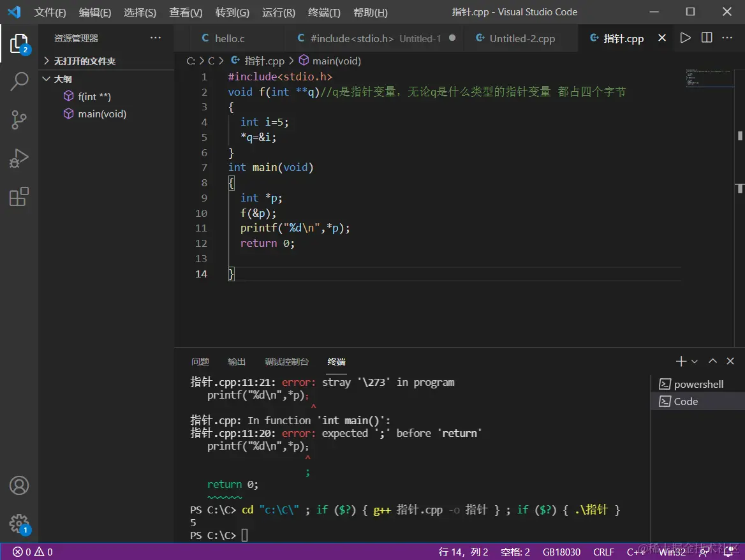Click unsaved dot on Untitled-1 tab
The image size is (745, 560).
[x=452, y=38]
